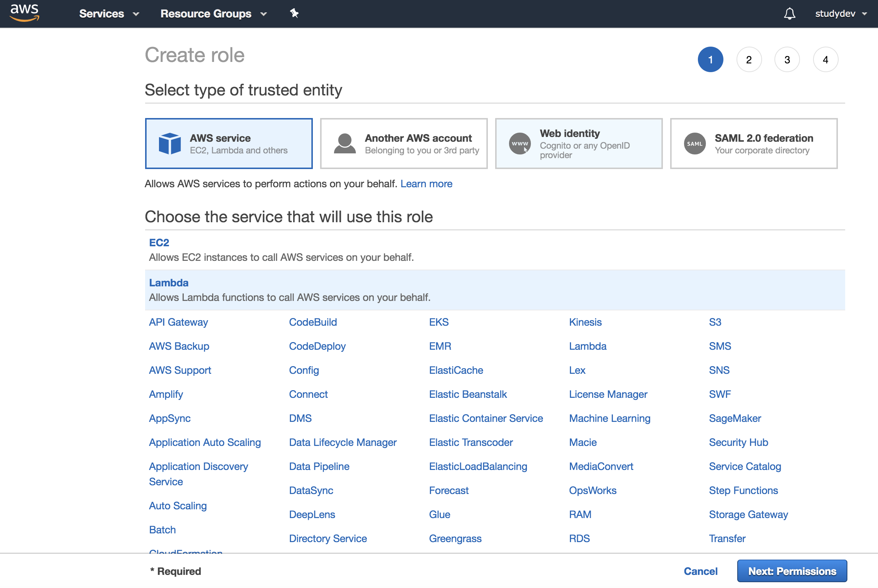
Task: Select API Gateway service
Action: 178,322
